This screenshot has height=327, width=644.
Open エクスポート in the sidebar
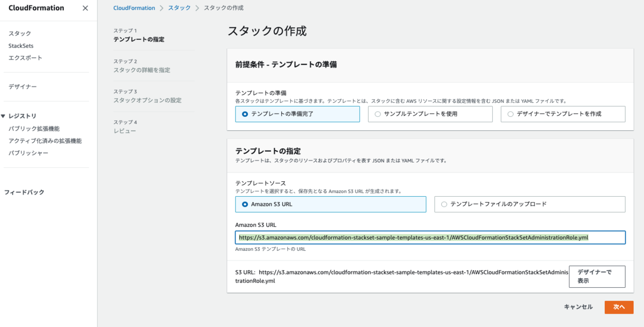point(25,58)
